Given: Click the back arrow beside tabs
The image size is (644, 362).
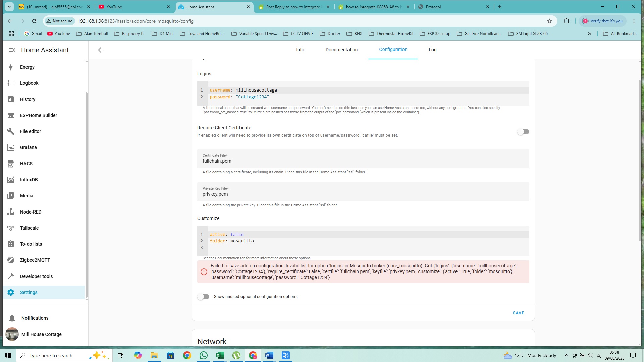Looking at the screenshot, I should click(101, 50).
